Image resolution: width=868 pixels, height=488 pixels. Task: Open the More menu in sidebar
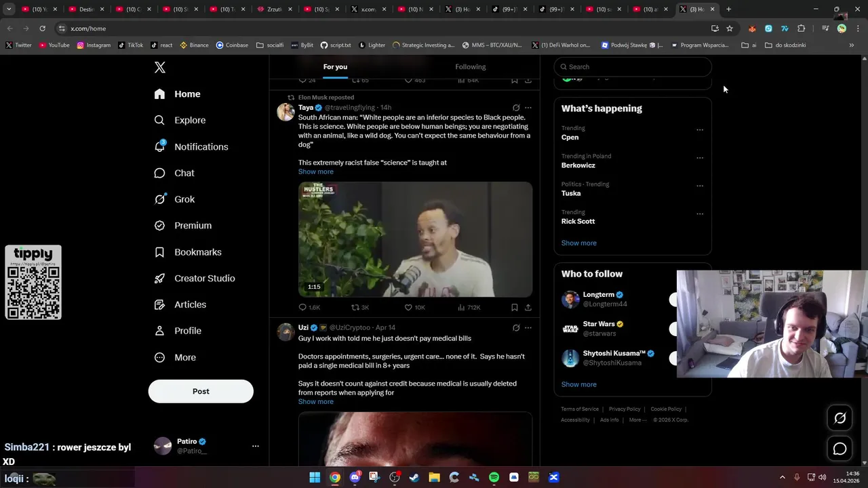click(x=175, y=357)
